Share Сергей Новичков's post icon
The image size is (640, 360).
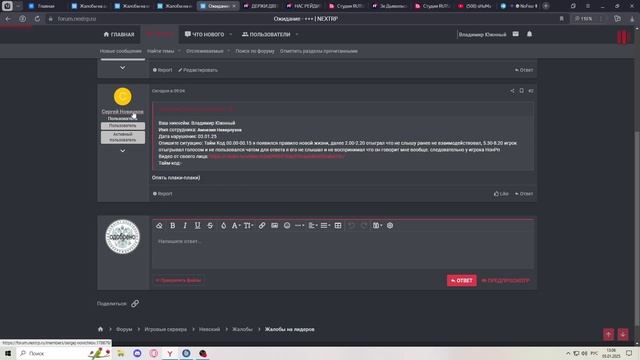[512, 91]
